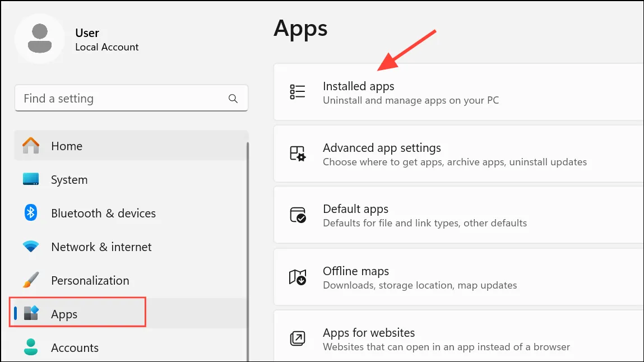Viewport: 644px width, 362px height.
Task: Click 'Downloads, storage location, map updates' text
Action: pyautogui.click(x=420, y=285)
